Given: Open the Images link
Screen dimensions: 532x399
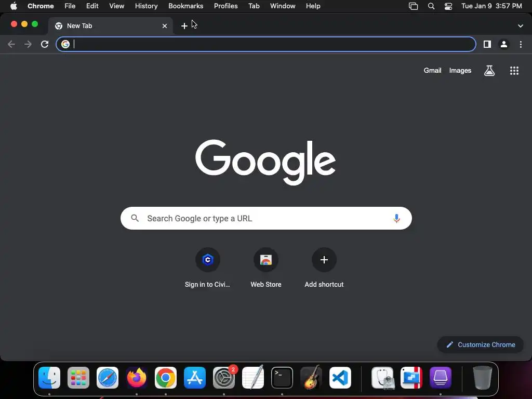Looking at the screenshot, I should click(x=460, y=71).
